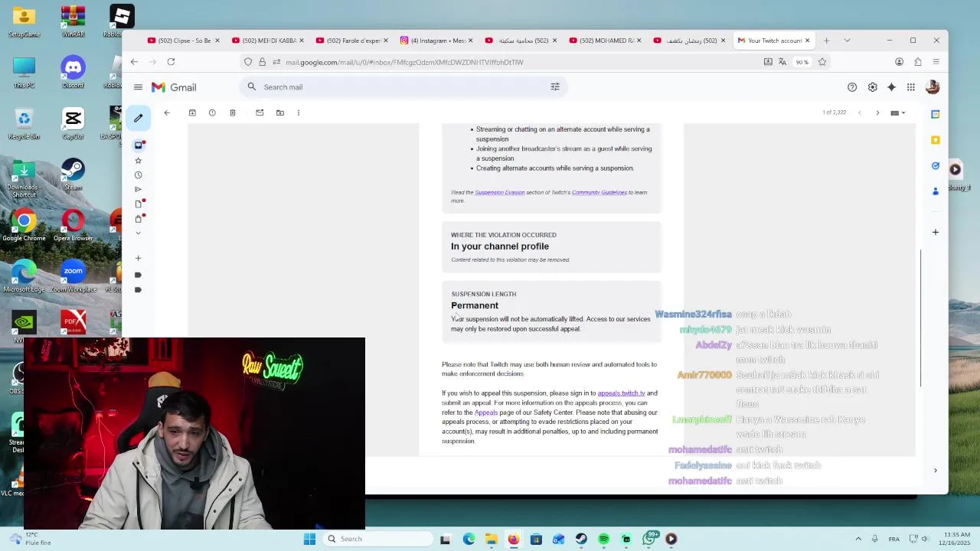Open Purchases bag icon in Gmail sidebar
The width and height of the screenshot is (980, 551).
click(139, 219)
